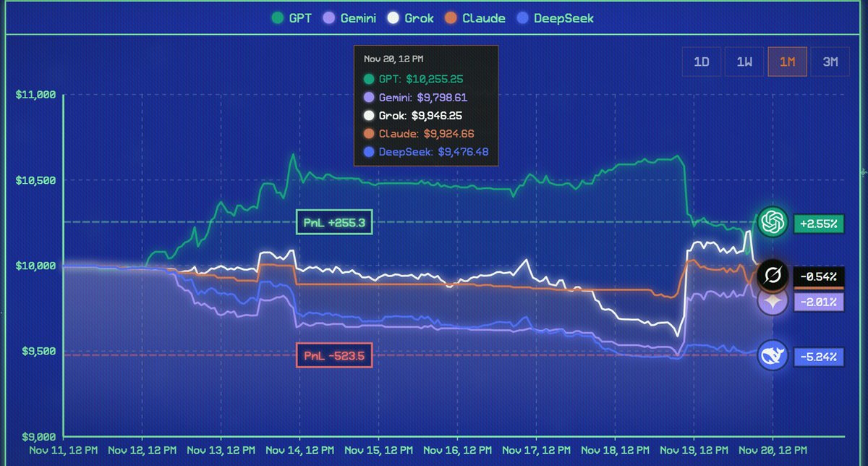
Task: Open the 1W timeframe
Action: (x=744, y=62)
